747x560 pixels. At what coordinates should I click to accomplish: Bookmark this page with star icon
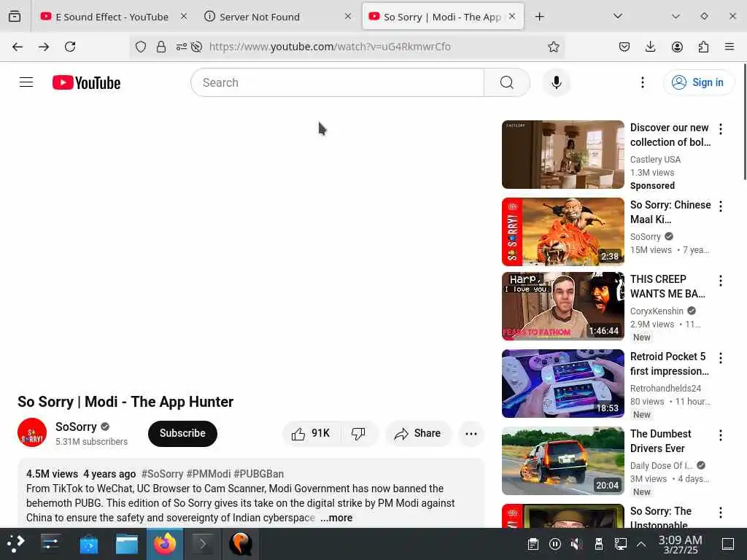[x=553, y=47]
